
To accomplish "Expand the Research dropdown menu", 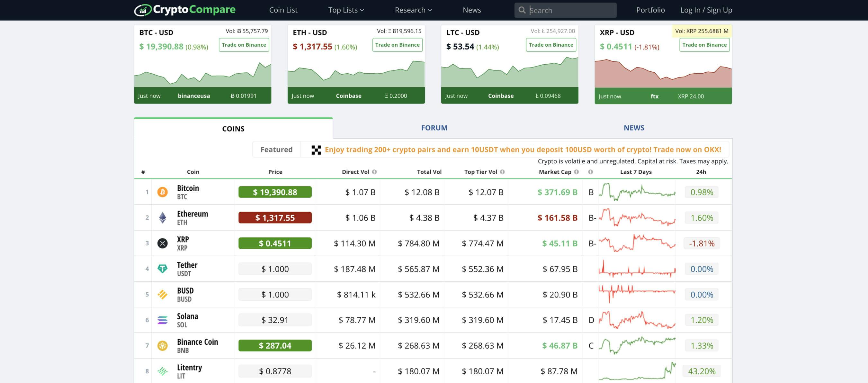I will click(413, 10).
